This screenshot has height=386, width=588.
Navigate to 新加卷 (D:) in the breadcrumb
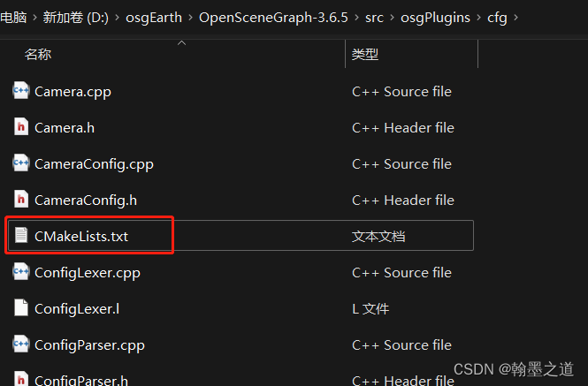tap(76, 18)
